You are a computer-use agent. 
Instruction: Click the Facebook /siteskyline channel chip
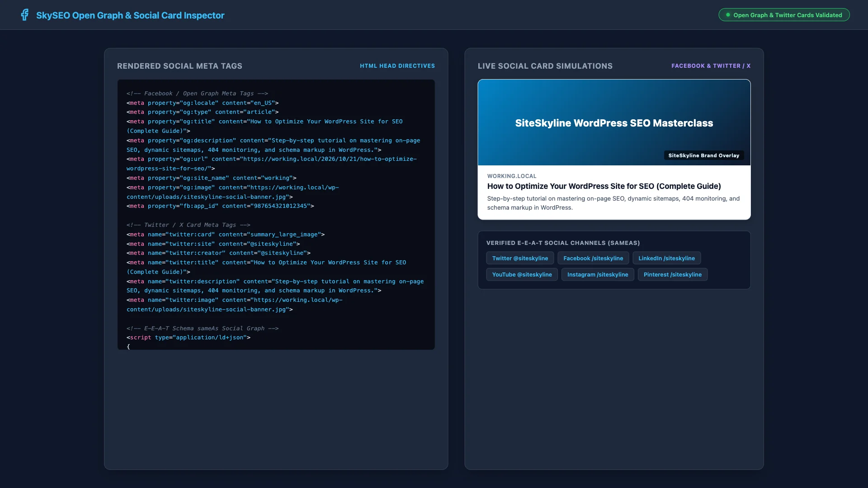[593, 258]
